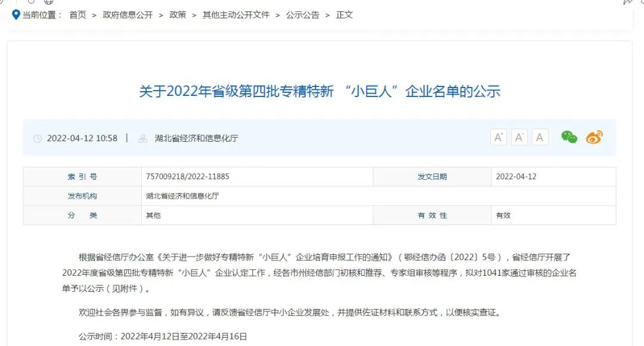Navigate to 政策 in the breadcrumb
The image size is (644, 346).
tap(178, 15)
